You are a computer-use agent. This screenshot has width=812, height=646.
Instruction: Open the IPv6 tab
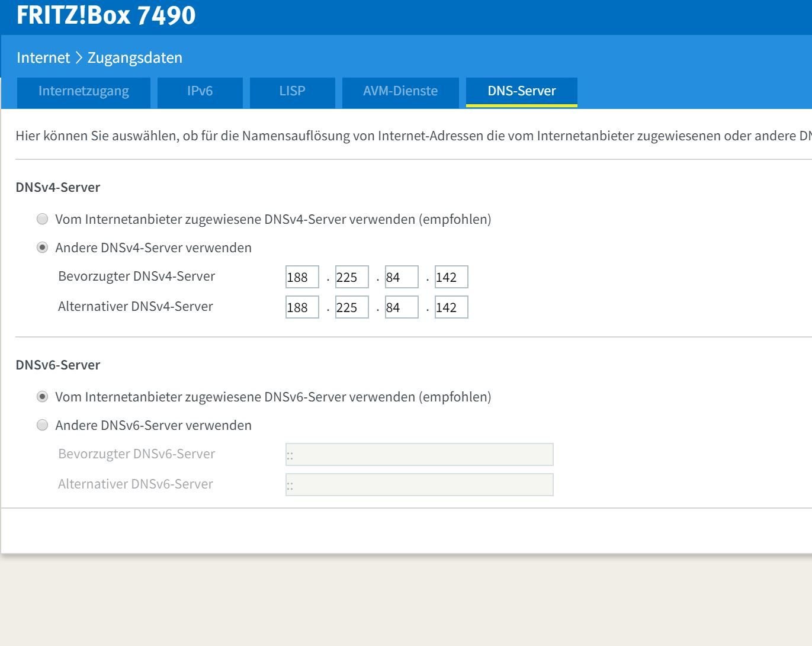point(200,92)
